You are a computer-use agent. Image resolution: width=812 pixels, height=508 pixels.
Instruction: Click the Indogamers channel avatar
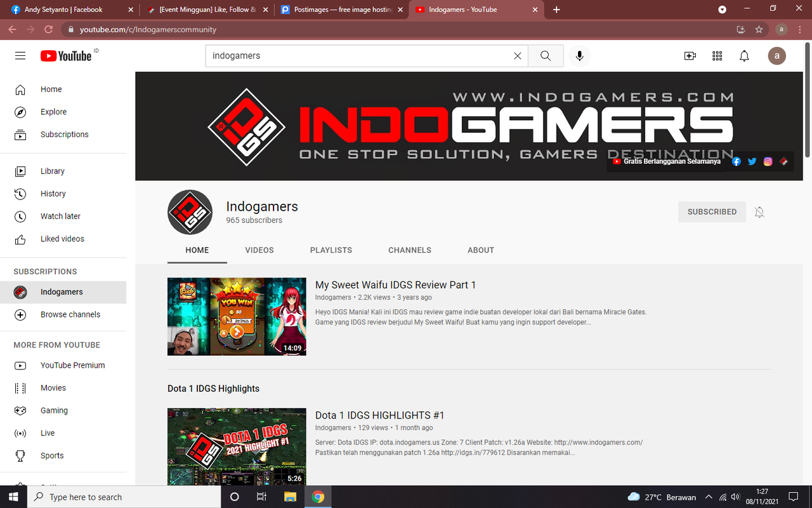190,212
